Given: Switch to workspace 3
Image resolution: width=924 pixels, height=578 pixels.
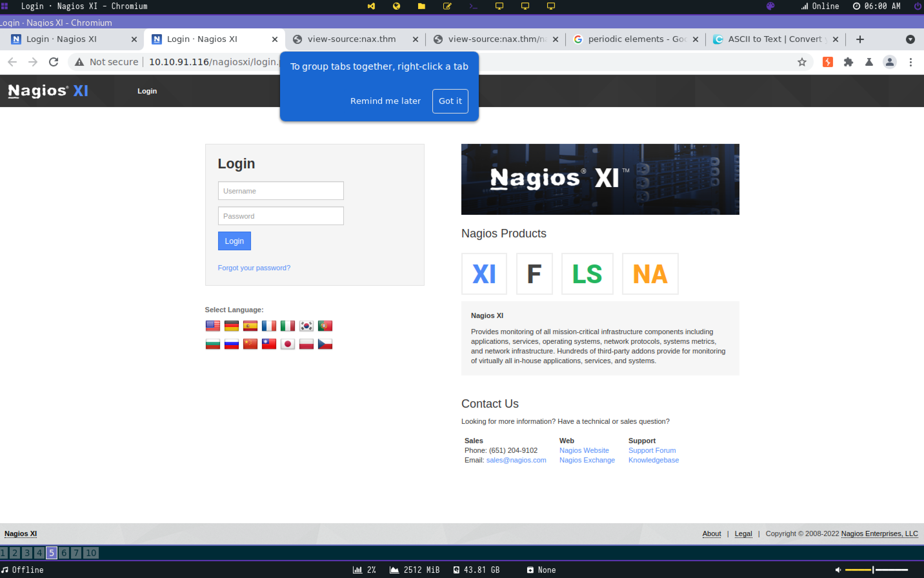Looking at the screenshot, I should 27,553.
